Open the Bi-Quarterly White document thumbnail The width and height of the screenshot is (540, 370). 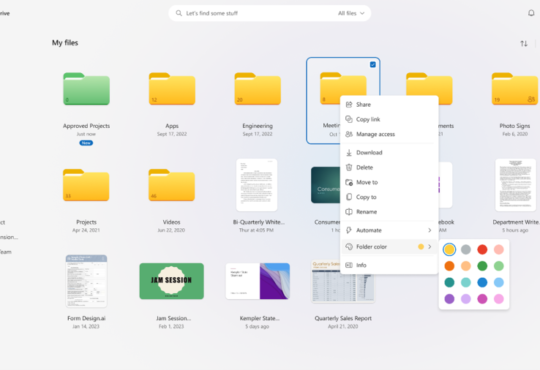(257, 185)
